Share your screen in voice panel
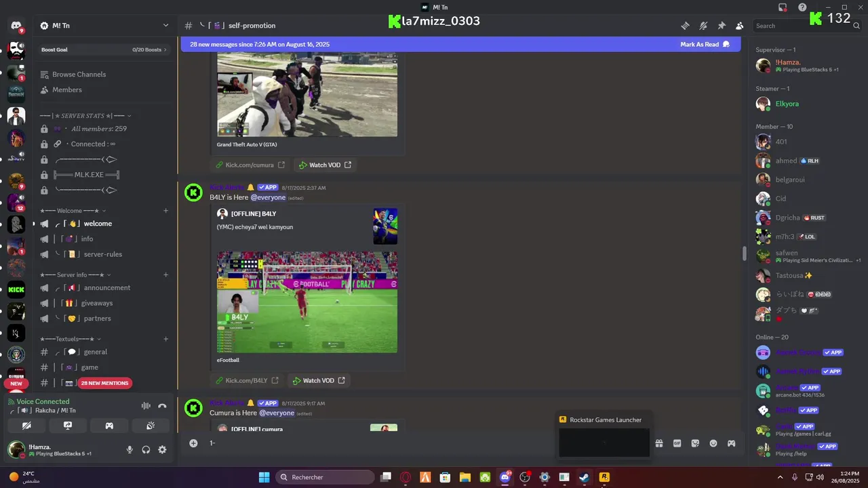 pyautogui.click(x=68, y=426)
